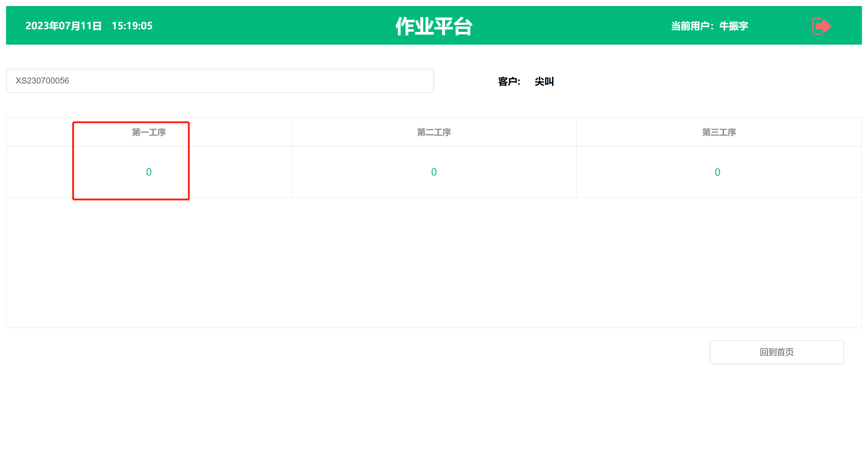Select the 第一工序 column header
This screenshot has height=471, width=868.
coord(149,132)
